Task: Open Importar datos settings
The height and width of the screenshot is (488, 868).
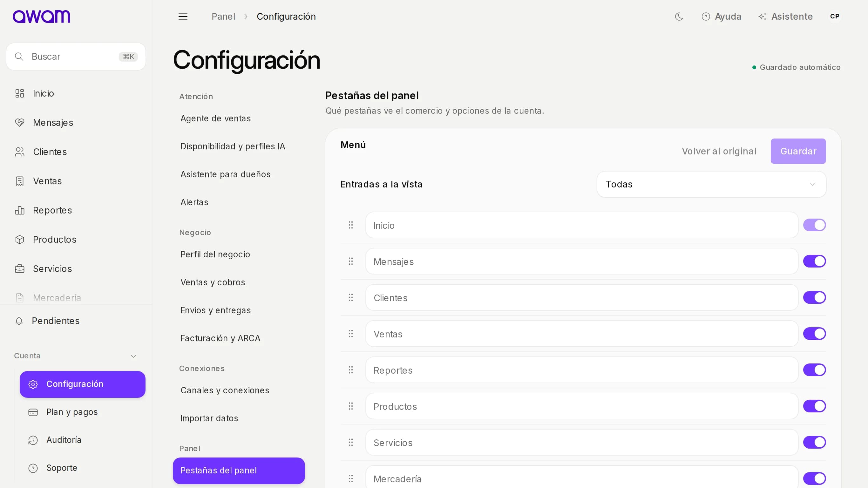Action: point(239,418)
